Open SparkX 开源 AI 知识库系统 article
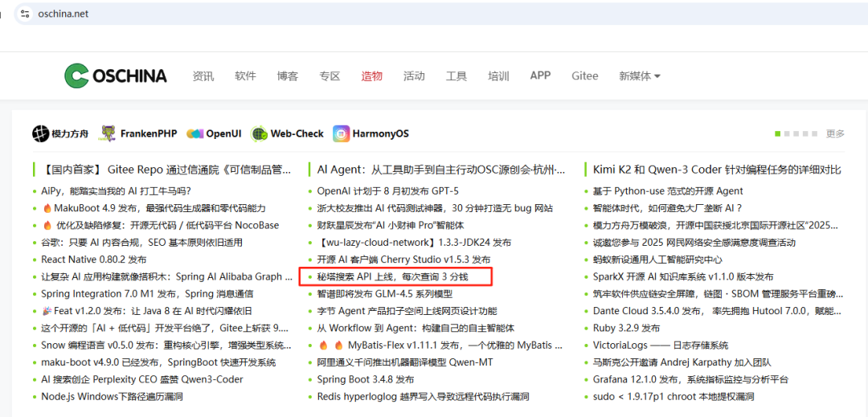The image size is (868, 417). (683, 277)
